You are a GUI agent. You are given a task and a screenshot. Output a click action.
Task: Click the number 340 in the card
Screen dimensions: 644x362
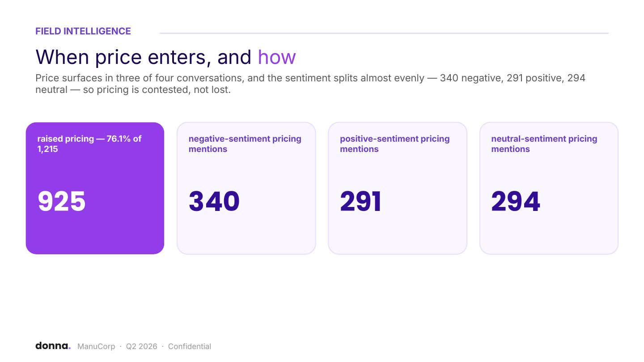click(214, 202)
